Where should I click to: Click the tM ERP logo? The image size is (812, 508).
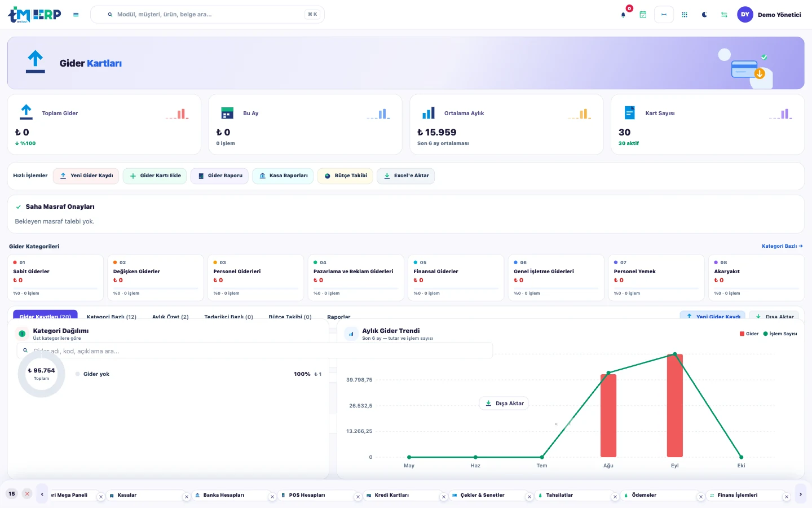click(x=34, y=15)
